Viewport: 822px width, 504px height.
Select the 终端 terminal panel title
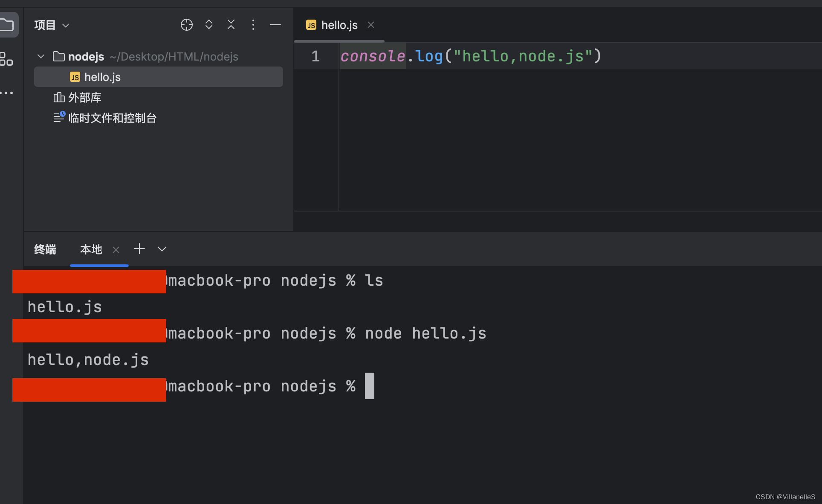coord(45,249)
